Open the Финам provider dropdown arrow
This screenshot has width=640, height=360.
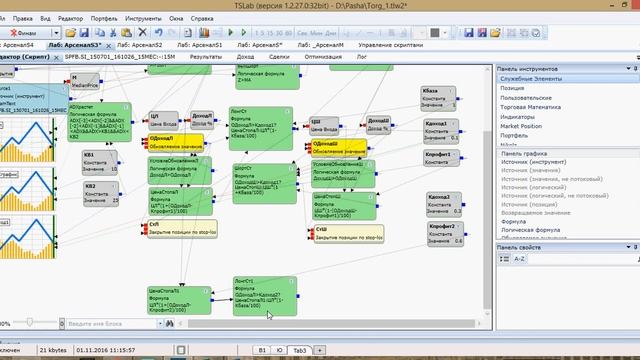(x=56, y=33)
